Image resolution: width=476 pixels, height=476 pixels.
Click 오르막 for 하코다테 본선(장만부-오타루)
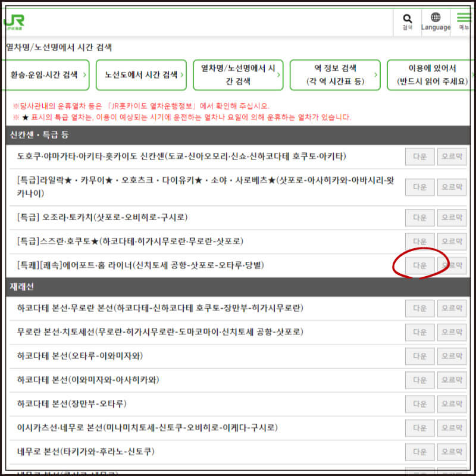tap(452, 404)
